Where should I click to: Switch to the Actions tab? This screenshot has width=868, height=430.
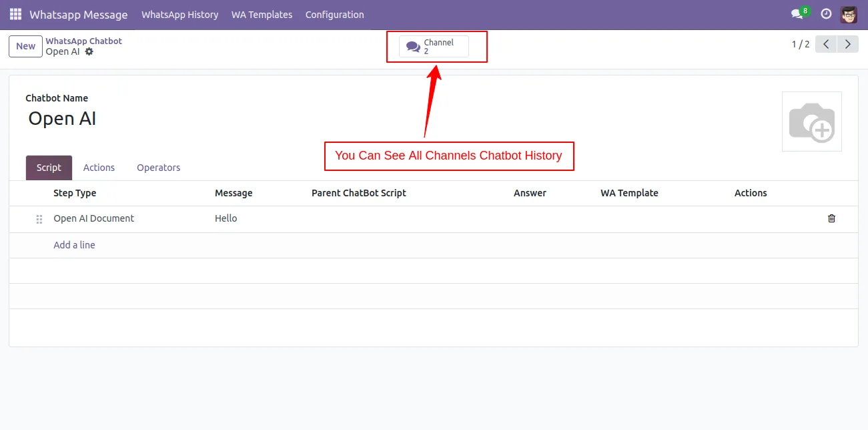(99, 168)
